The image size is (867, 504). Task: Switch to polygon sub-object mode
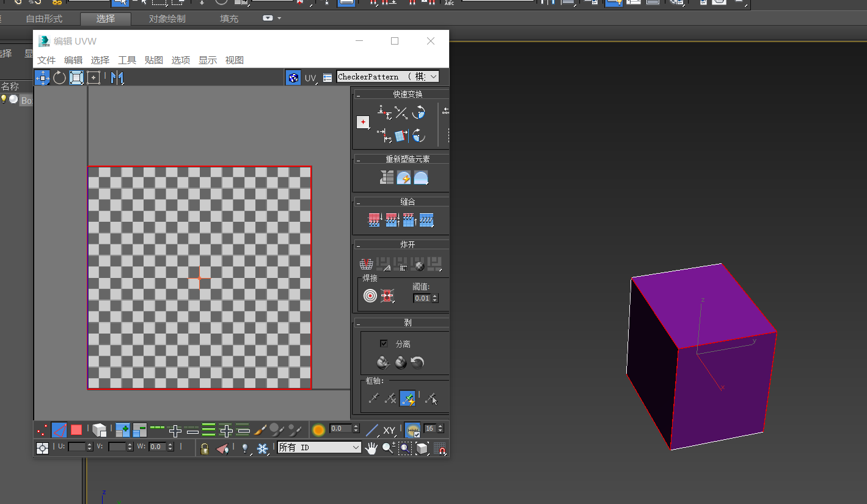[76, 430]
